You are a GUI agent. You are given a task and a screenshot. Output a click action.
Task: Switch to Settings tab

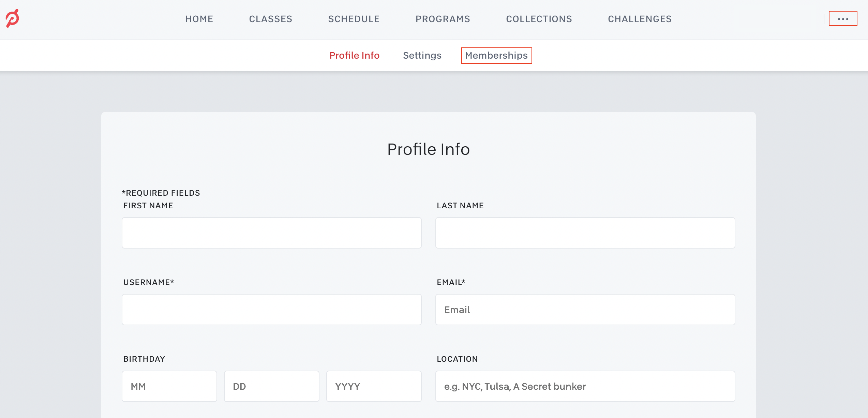422,55
